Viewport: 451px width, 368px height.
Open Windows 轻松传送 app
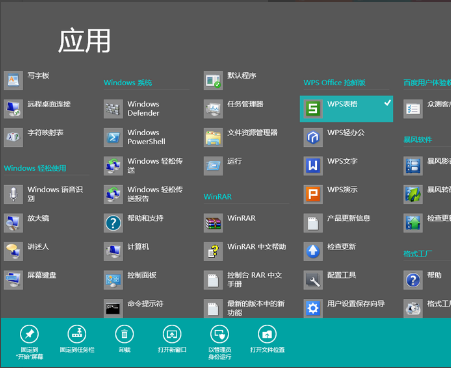143,166
